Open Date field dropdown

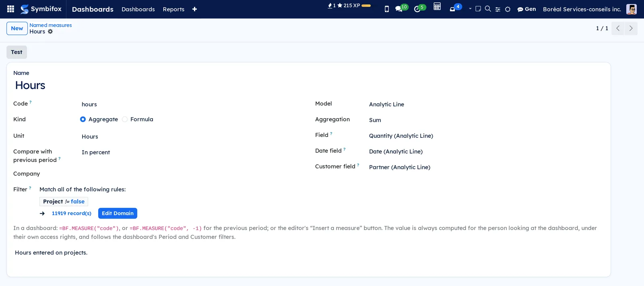pyautogui.click(x=486, y=151)
